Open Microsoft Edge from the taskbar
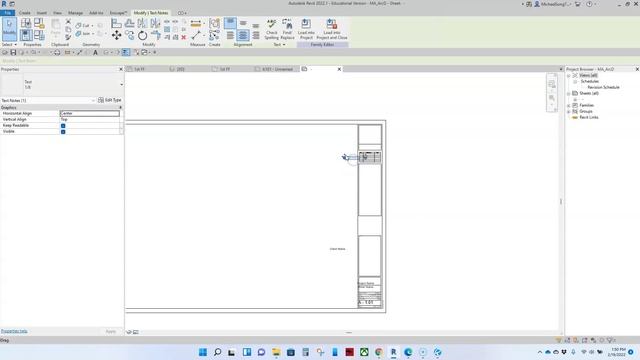 click(x=408, y=352)
